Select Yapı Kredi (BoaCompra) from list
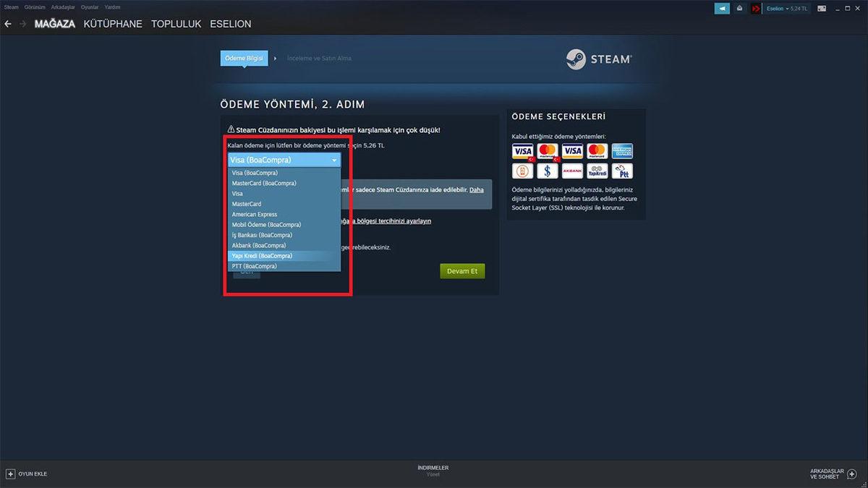868x488 pixels. pyautogui.click(x=262, y=256)
